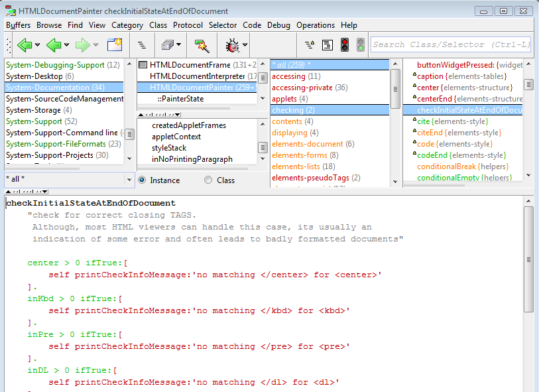Select the ::PainterState private class
539x392 pixels.
tap(197, 99)
